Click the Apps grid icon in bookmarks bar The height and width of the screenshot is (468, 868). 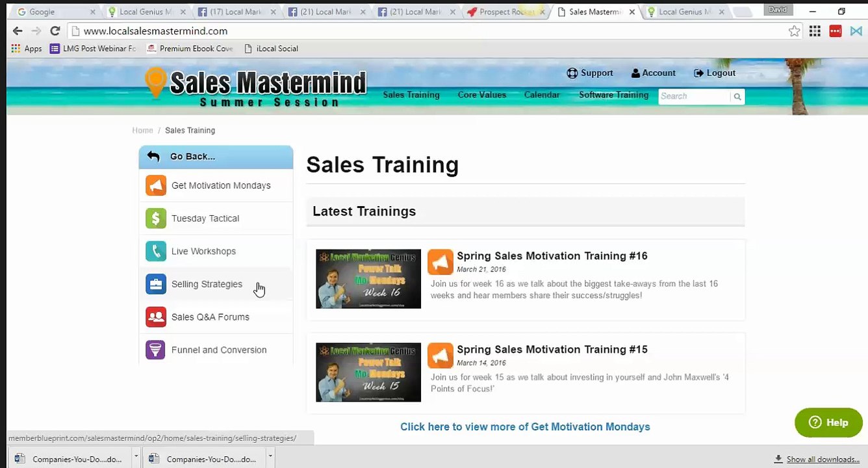click(16, 49)
